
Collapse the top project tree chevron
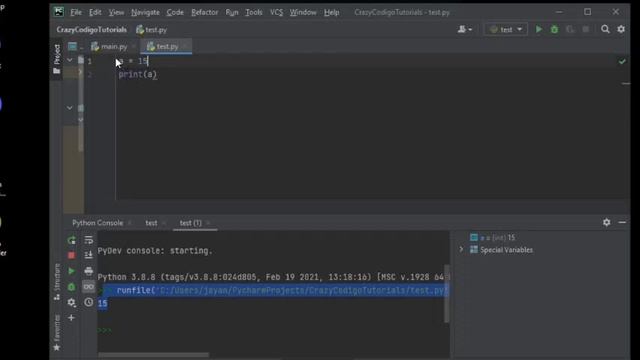70,60
